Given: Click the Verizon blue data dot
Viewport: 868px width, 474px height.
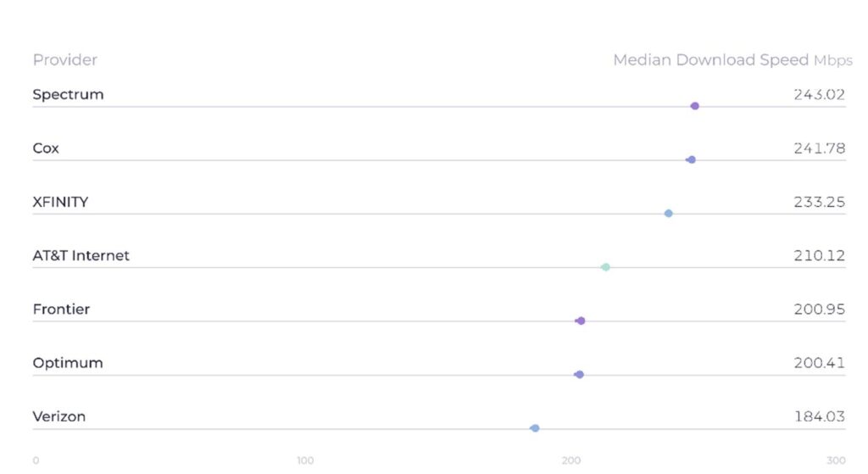Looking at the screenshot, I should click(535, 428).
